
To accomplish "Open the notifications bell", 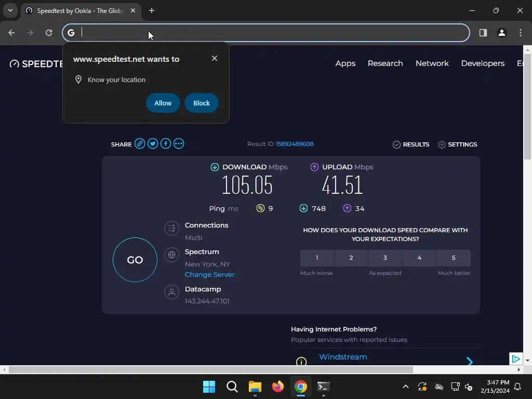I will 517,387.
